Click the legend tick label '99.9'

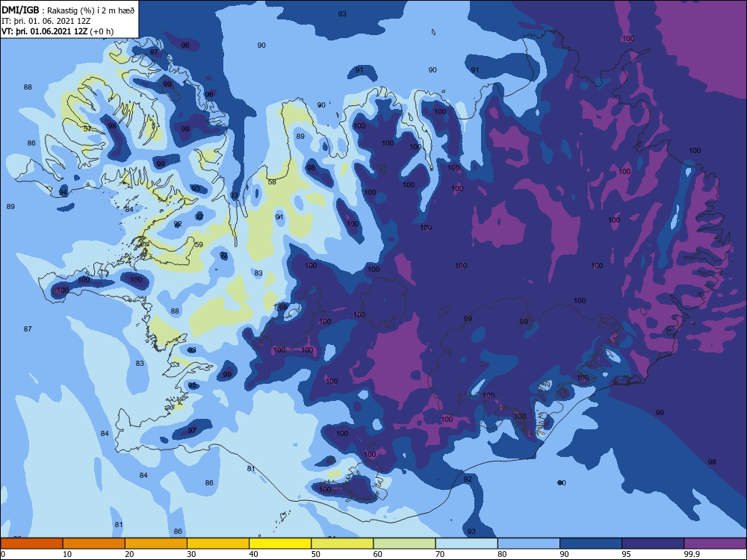[x=691, y=554]
